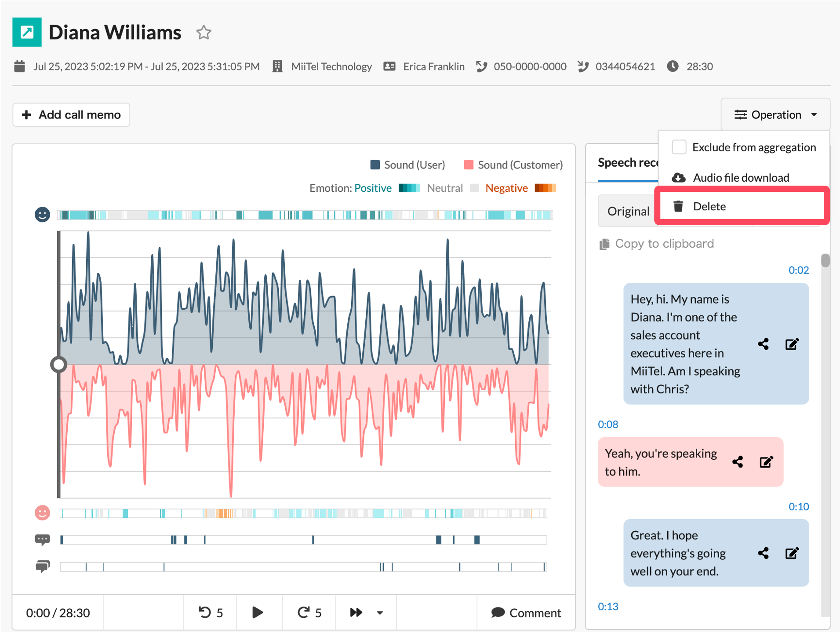Share the 'Yeah, you're speaking to him' message
840x633 pixels.
click(738, 462)
